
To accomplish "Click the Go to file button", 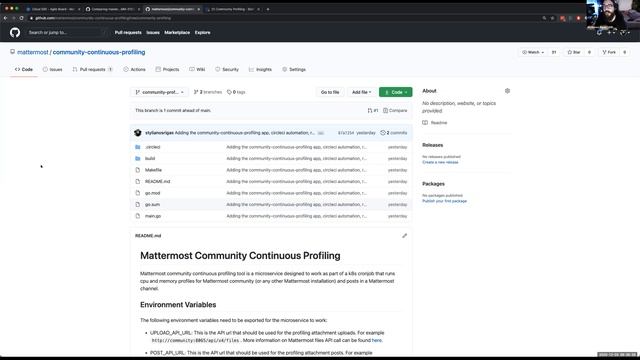I will tap(330, 92).
